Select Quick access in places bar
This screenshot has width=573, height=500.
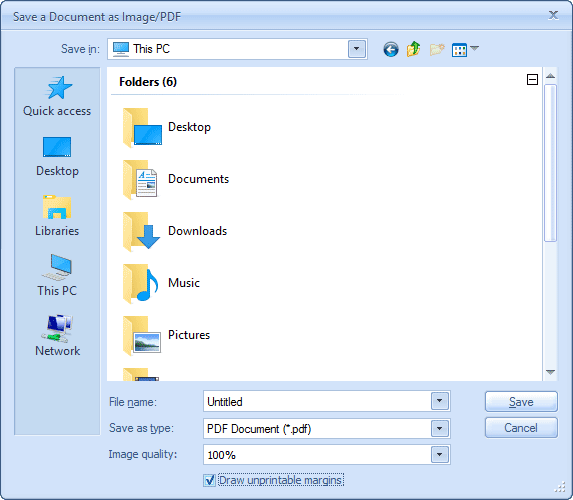(57, 96)
